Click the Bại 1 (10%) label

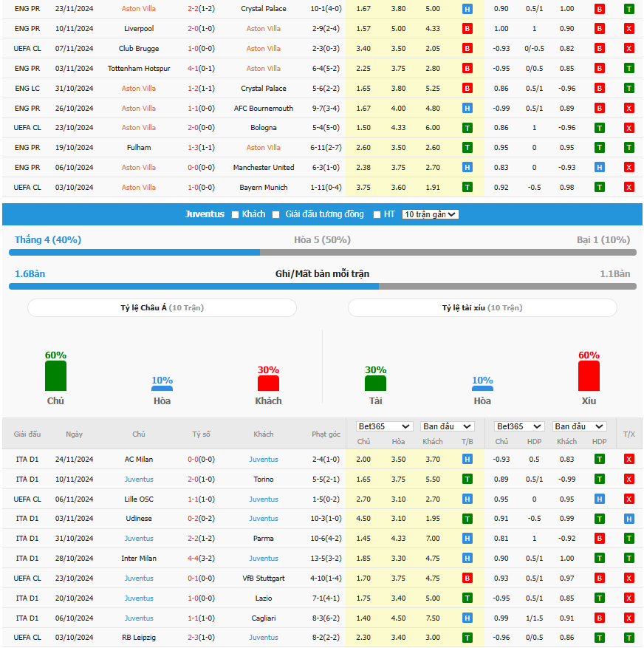[603, 239]
